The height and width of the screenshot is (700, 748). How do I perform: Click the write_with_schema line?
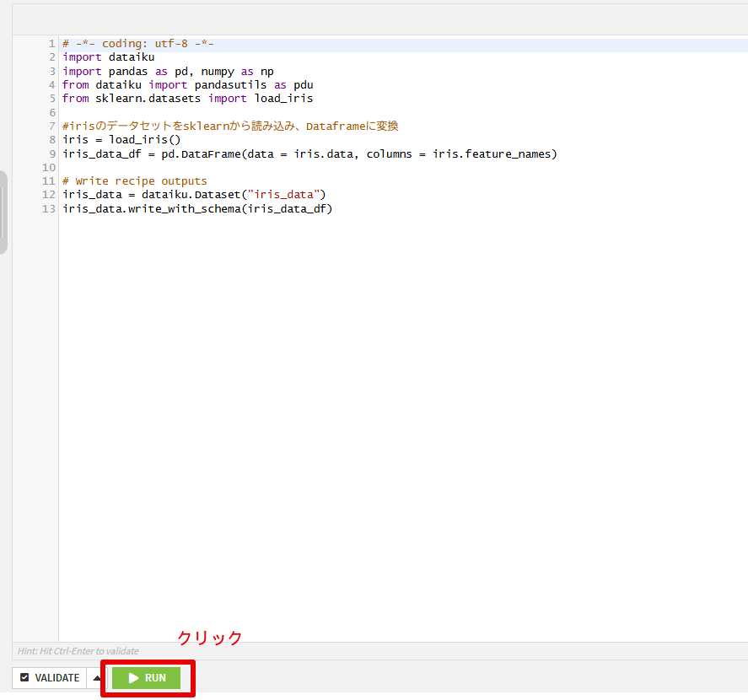pos(197,209)
